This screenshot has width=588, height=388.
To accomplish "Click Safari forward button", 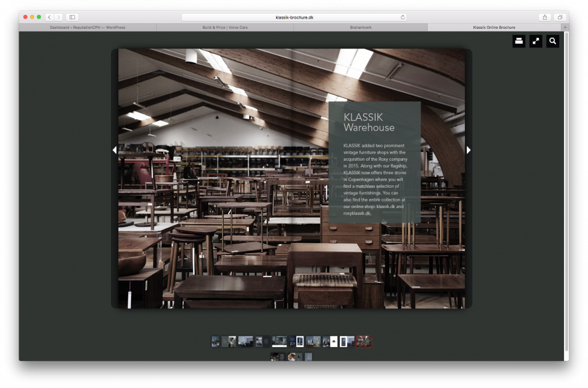I will (59, 17).
